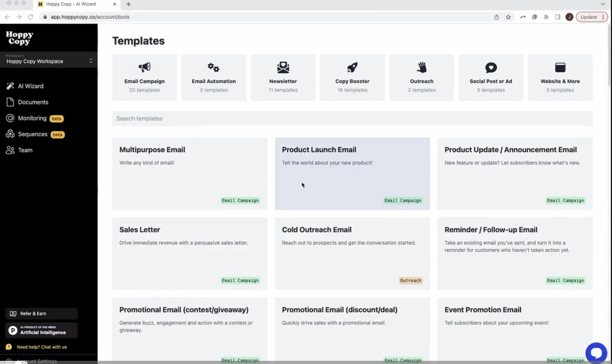This screenshot has height=364, width=612.
Task: Click the Team people icon
Action: (x=10, y=150)
